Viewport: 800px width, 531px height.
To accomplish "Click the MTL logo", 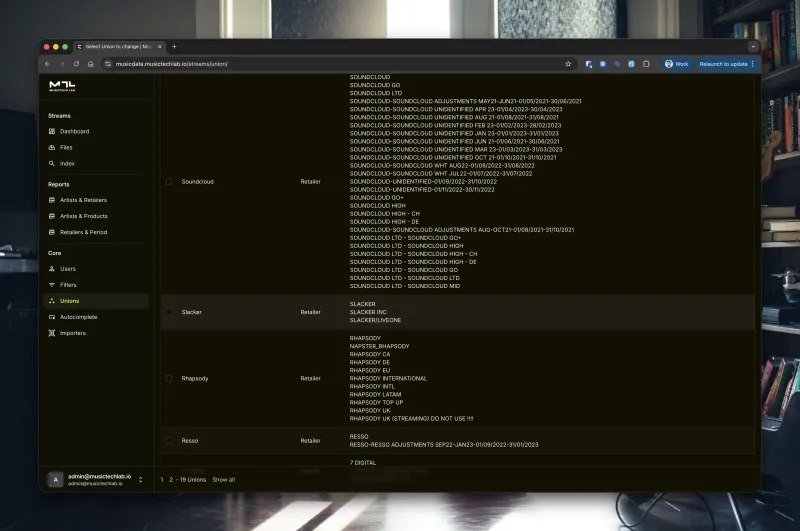I will click(62, 86).
